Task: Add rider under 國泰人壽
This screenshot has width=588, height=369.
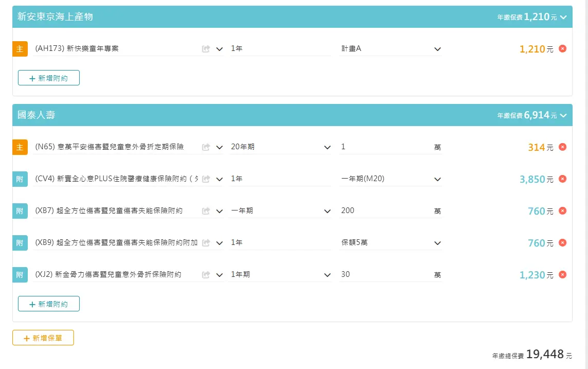Action: point(49,304)
